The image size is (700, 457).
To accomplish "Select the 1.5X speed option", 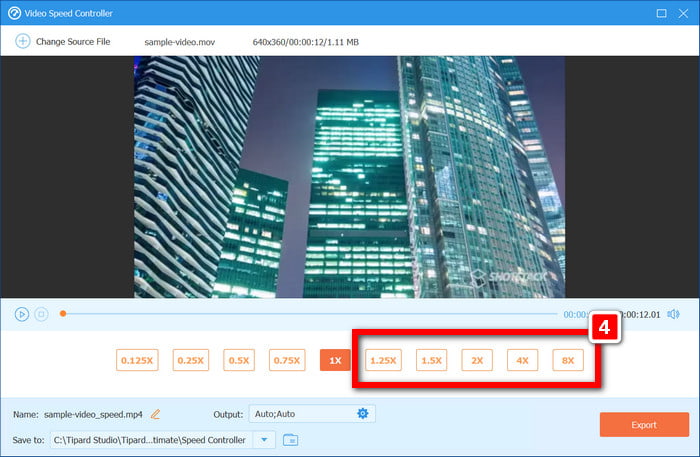I will pos(432,360).
